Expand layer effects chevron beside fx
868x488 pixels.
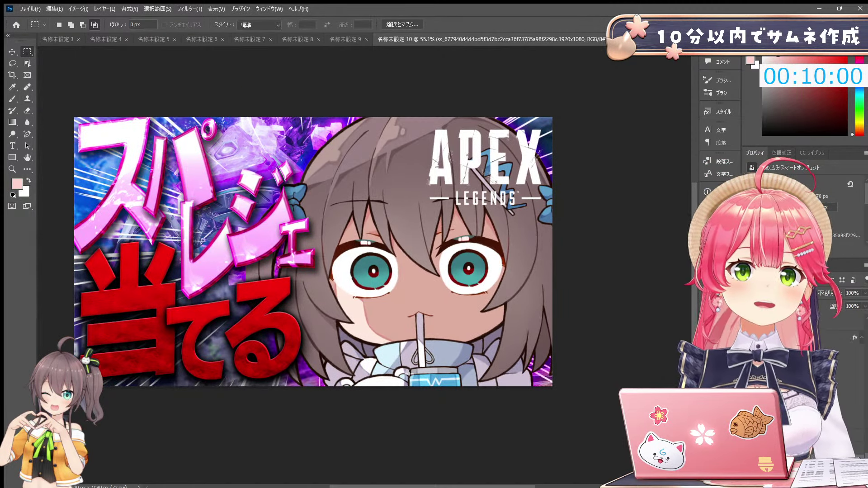[862, 337]
